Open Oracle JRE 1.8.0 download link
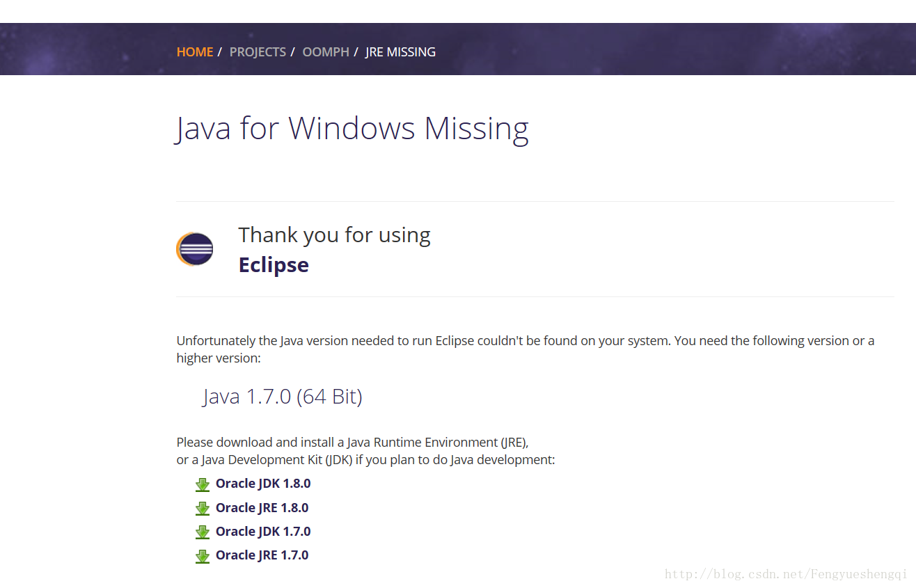 coord(262,508)
